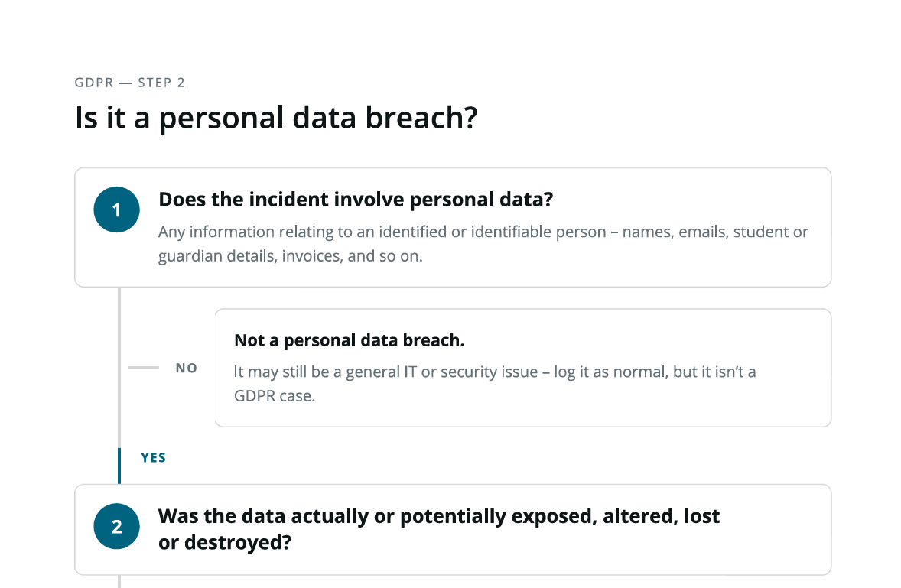The image size is (901, 588).
Task: Click the 'GDPR' word in the breadcrumb
Action: [94, 83]
